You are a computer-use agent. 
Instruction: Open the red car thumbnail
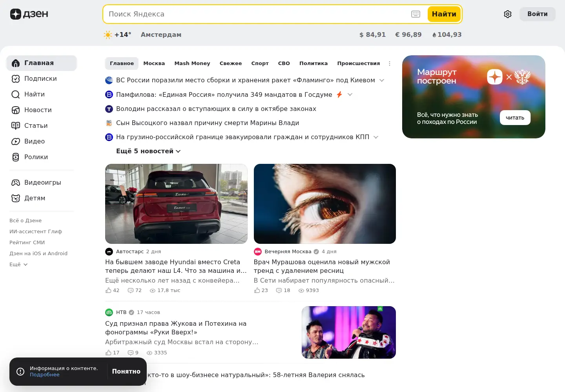coord(176,204)
